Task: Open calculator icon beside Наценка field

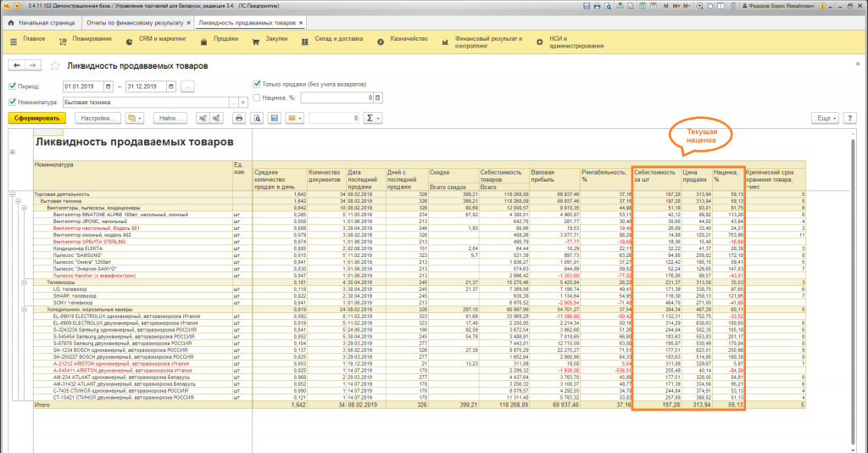Action: [379, 99]
